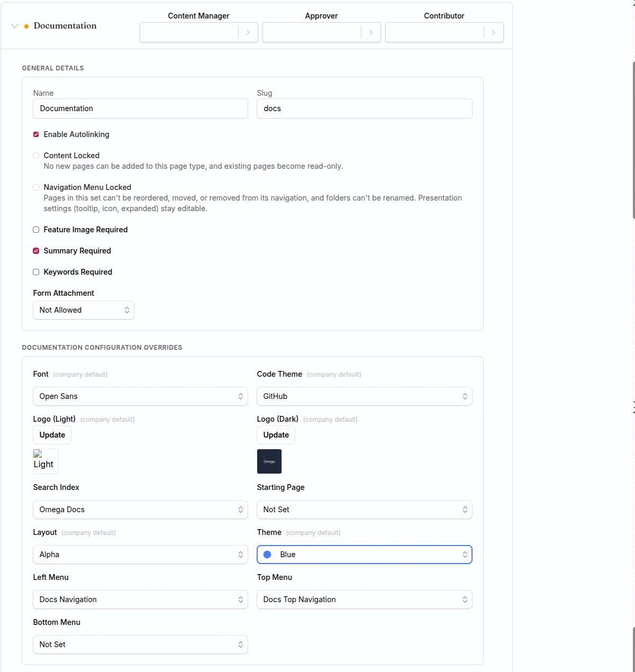Screen dimensions: 635x672
Task: Edit the Slug field containing docs
Action: (365, 108)
